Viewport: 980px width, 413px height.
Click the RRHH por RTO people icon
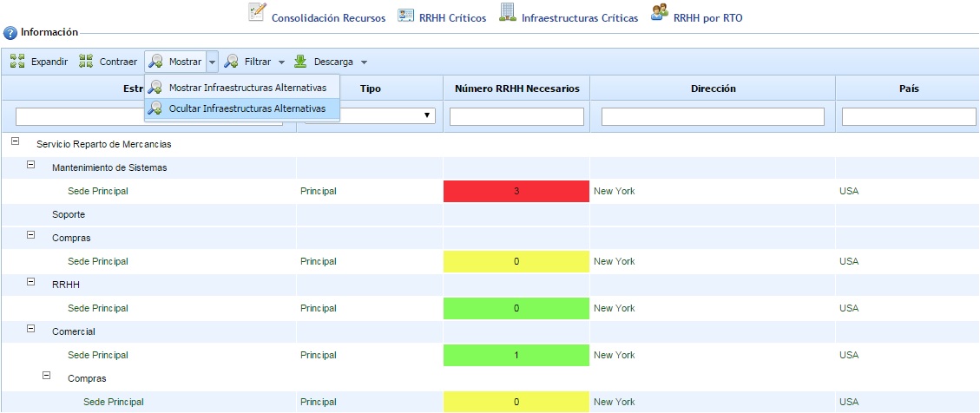[660, 12]
